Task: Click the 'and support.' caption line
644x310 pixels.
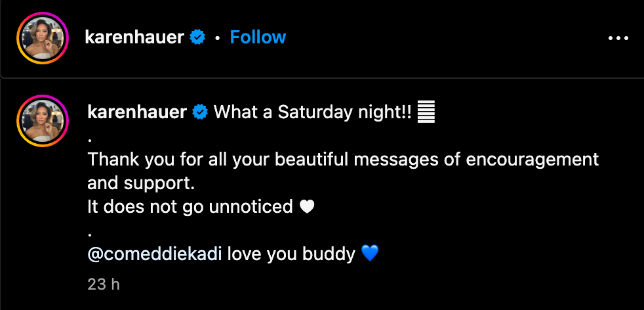Action: [x=141, y=183]
